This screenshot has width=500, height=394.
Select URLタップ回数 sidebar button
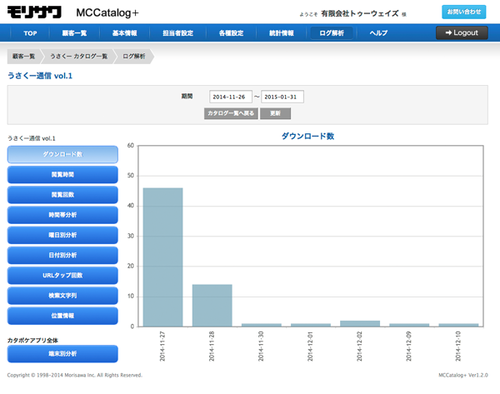point(63,275)
